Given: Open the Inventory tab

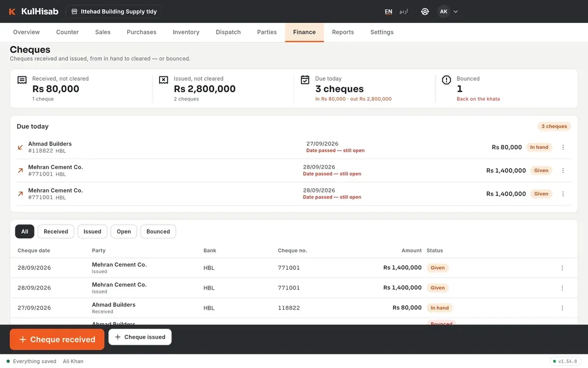Looking at the screenshot, I should pyautogui.click(x=186, y=32).
